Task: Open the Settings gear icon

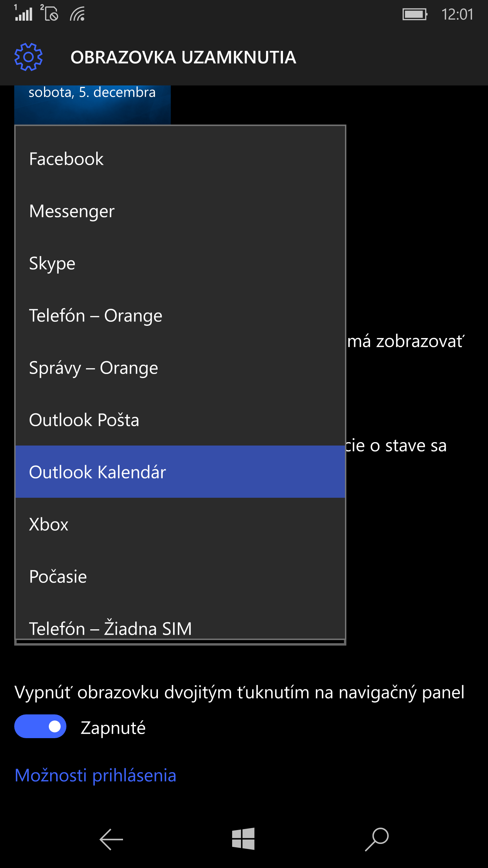Action: pos(28,57)
